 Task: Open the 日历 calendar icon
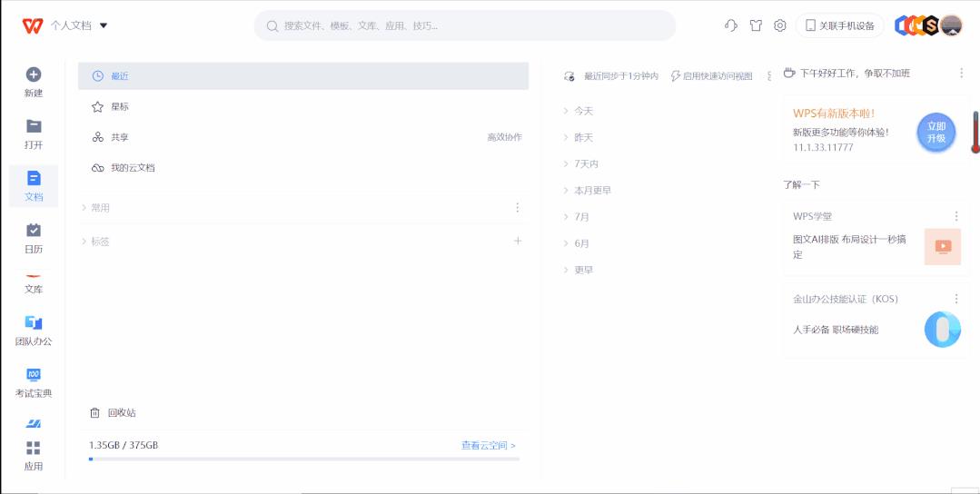34,231
